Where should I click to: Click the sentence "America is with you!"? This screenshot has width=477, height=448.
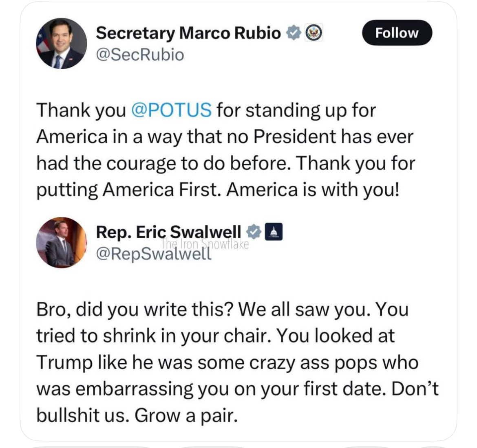tap(312, 189)
